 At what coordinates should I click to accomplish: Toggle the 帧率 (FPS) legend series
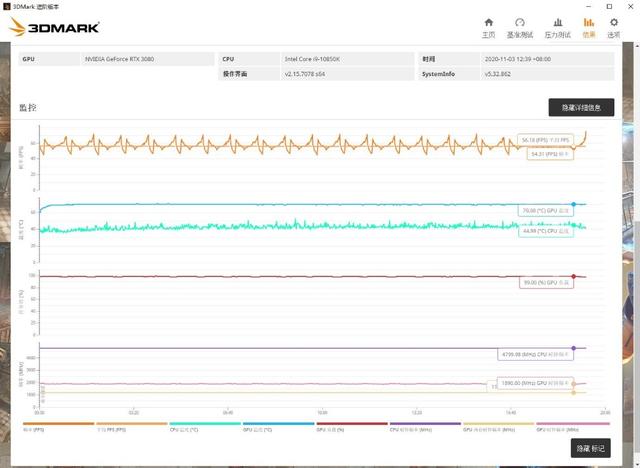pos(58,427)
